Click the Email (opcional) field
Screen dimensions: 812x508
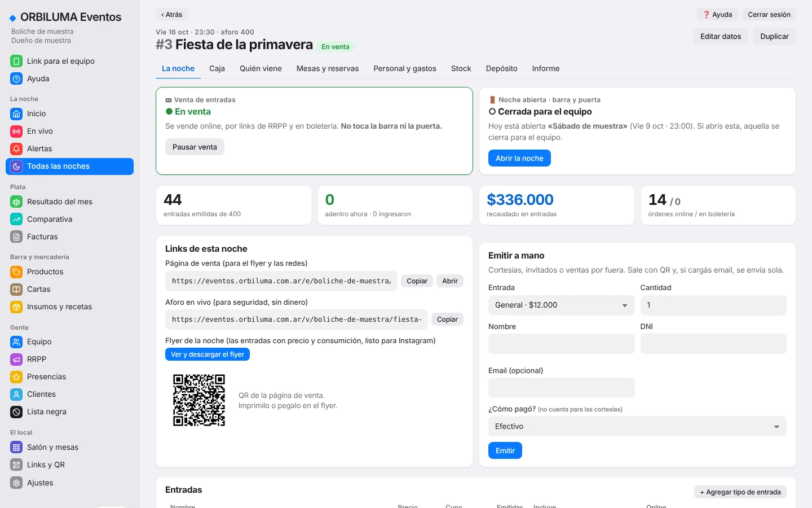[x=561, y=388]
